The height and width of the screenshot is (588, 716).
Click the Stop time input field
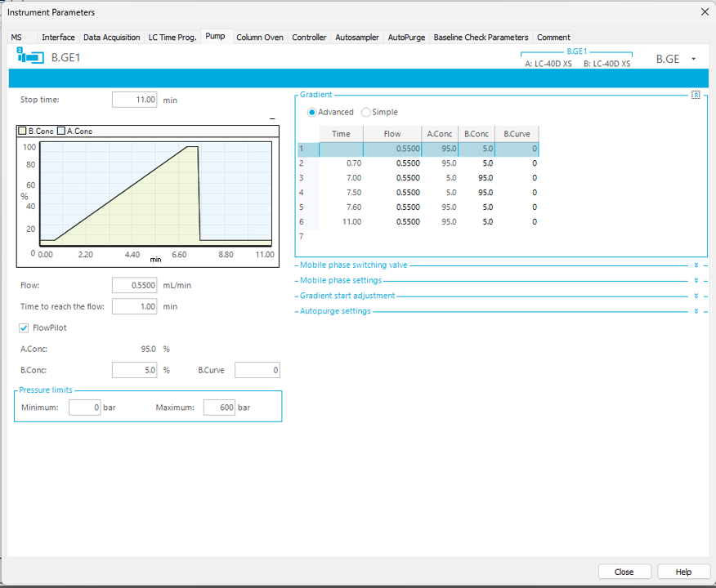click(134, 100)
